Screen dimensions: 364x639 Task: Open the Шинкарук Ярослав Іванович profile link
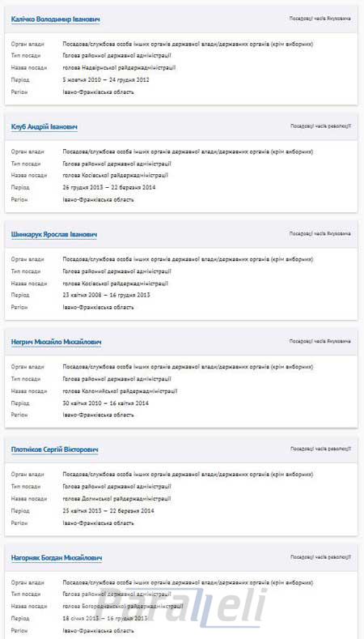tap(54, 235)
